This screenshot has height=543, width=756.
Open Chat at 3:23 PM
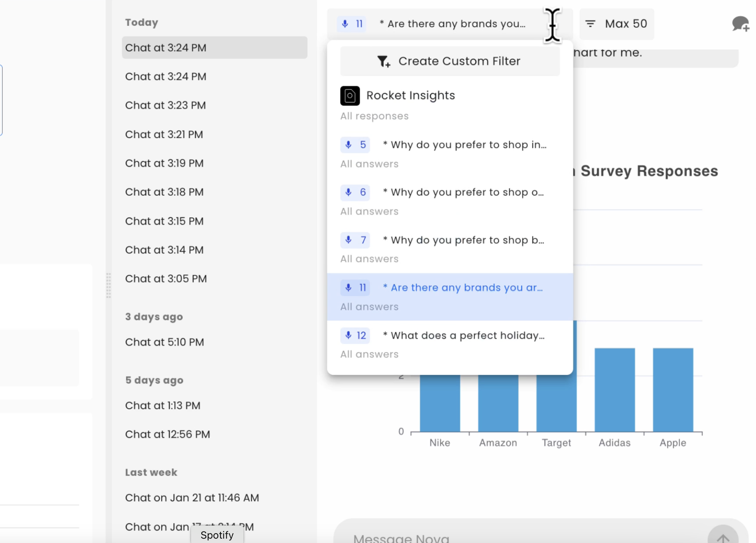point(214,105)
